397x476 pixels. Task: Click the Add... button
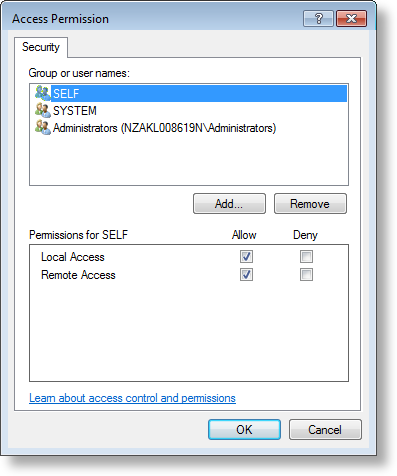229,203
